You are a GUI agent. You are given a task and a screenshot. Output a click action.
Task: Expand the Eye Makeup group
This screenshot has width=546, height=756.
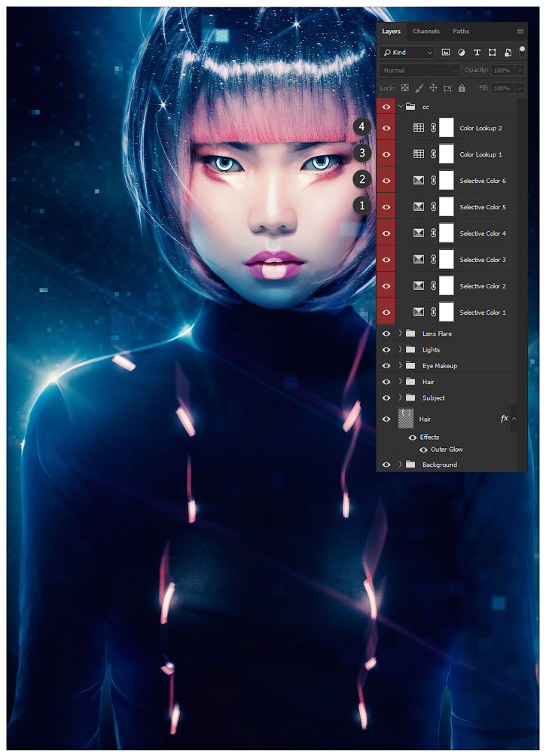(400, 366)
